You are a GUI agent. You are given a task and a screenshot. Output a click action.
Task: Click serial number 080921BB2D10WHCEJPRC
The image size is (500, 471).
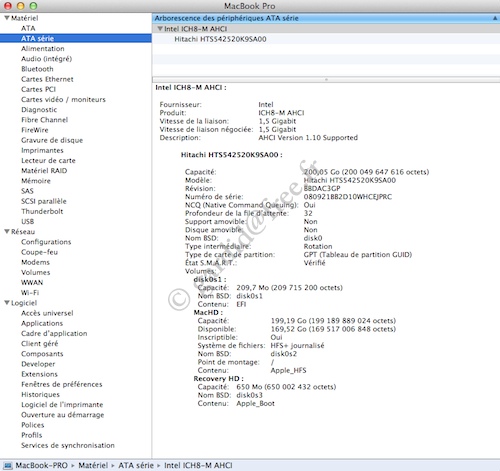348,197
